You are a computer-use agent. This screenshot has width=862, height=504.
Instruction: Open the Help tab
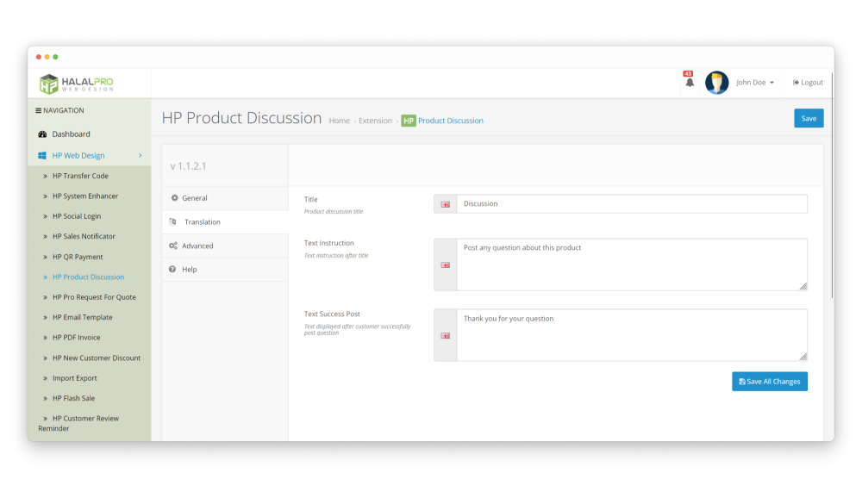pos(189,270)
